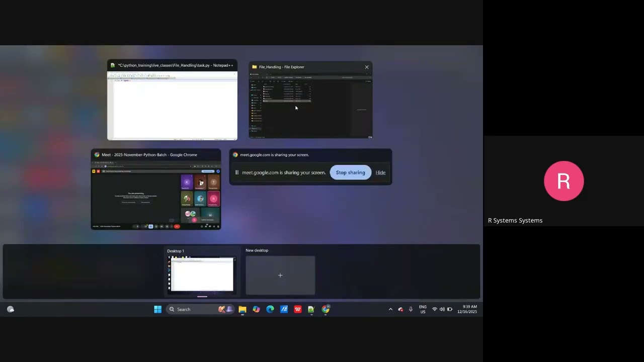Click the red tray status icon
This screenshot has height=362, width=644.
tap(400, 309)
